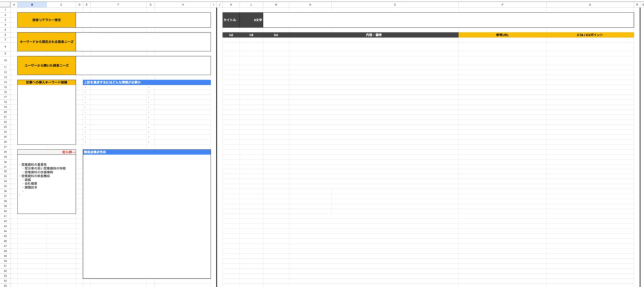
Task: Select the ユーザーから聞いた読者ニーズ label cell
Action: [x=47, y=65]
